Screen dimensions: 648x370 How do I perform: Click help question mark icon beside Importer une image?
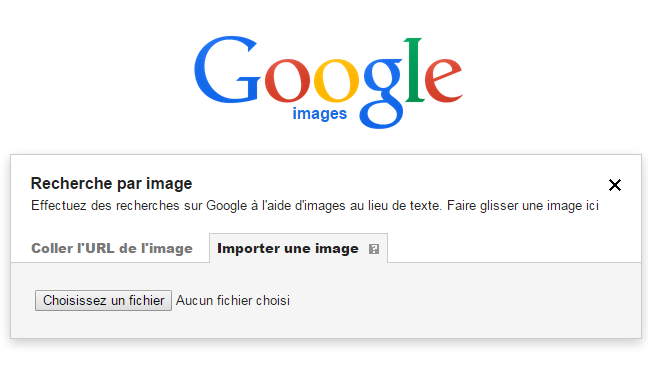tap(374, 249)
